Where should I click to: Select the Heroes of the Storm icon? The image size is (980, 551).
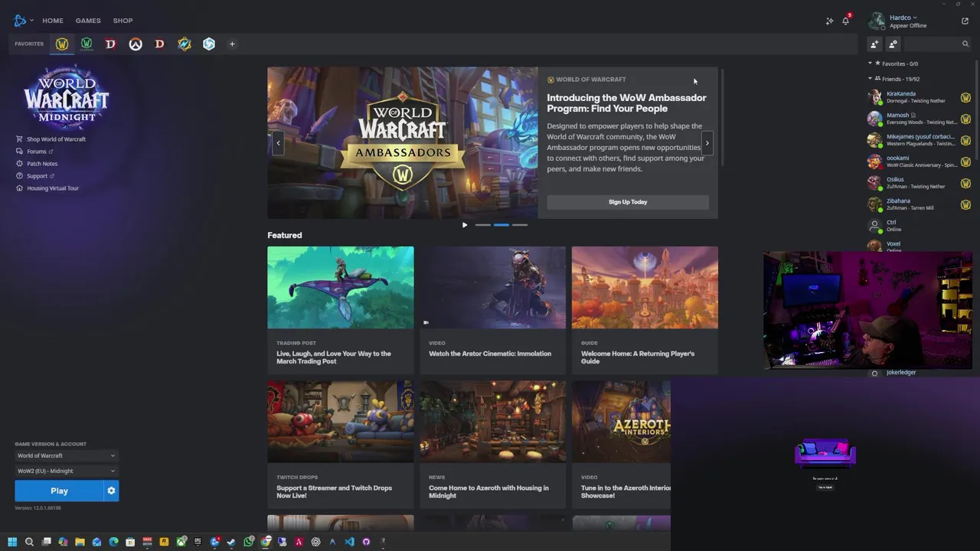coord(209,44)
